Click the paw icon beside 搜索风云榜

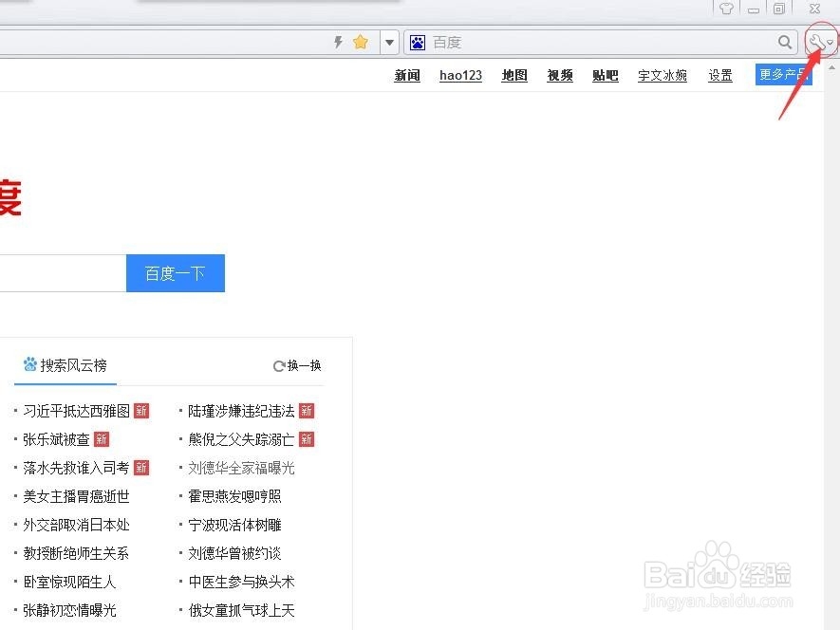click(28, 365)
